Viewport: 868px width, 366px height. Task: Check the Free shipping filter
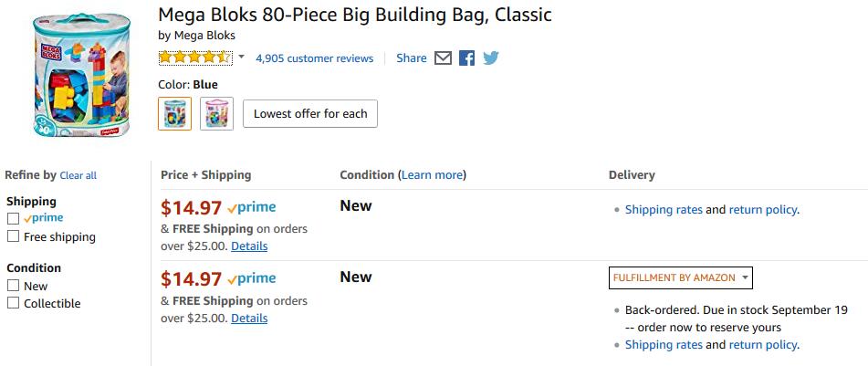[14, 237]
